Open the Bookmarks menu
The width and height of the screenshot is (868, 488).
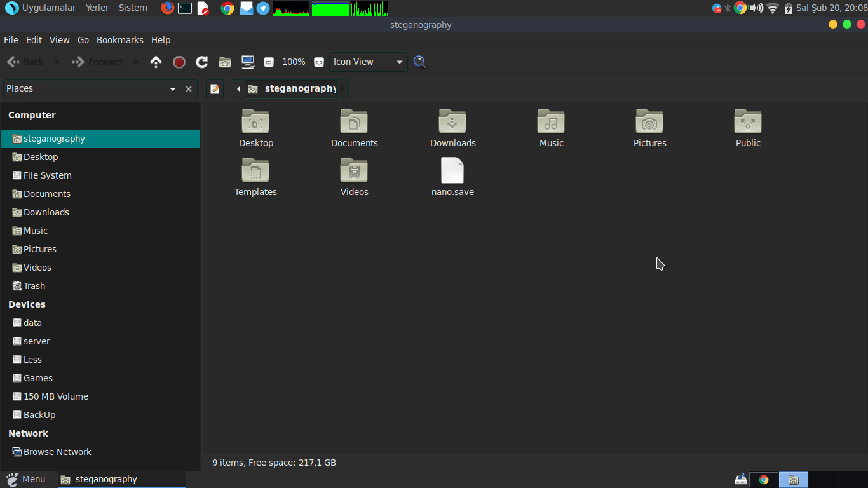click(x=120, y=40)
